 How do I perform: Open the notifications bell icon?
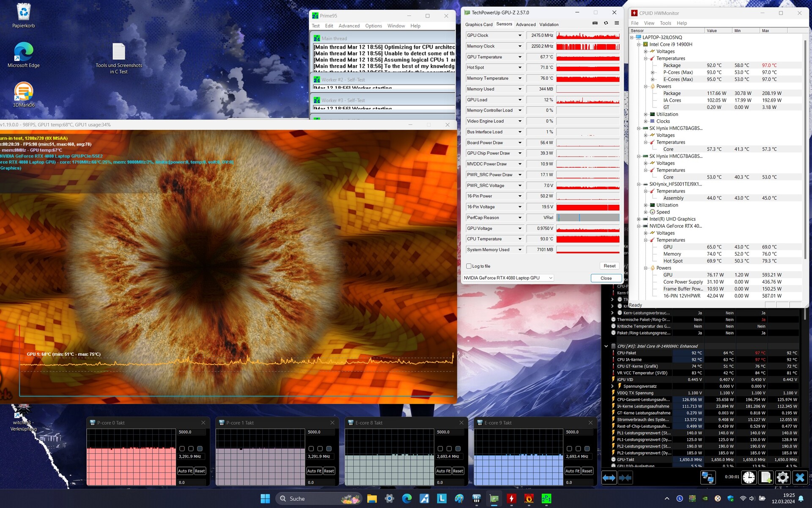point(801,499)
